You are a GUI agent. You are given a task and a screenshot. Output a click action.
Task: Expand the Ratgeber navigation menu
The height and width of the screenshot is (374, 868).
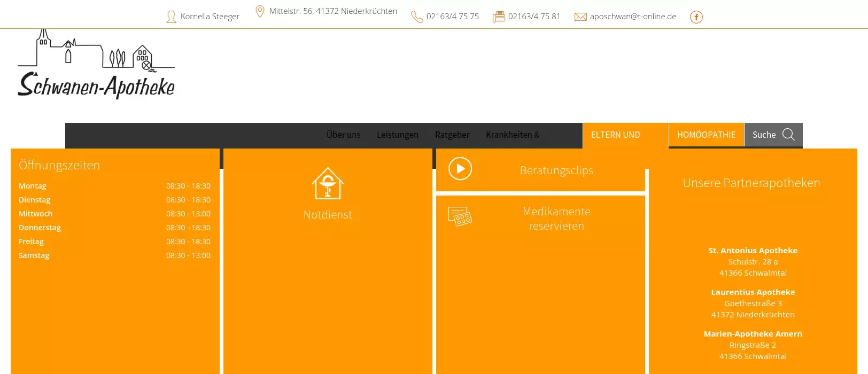coord(452,135)
